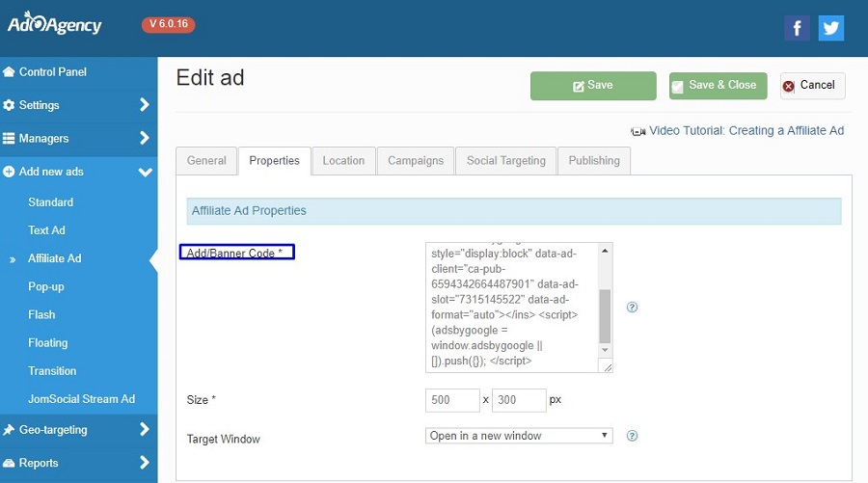Click the textarea scrollbar thumb
The width and height of the screenshot is (868, 483).
click(605, 315)
